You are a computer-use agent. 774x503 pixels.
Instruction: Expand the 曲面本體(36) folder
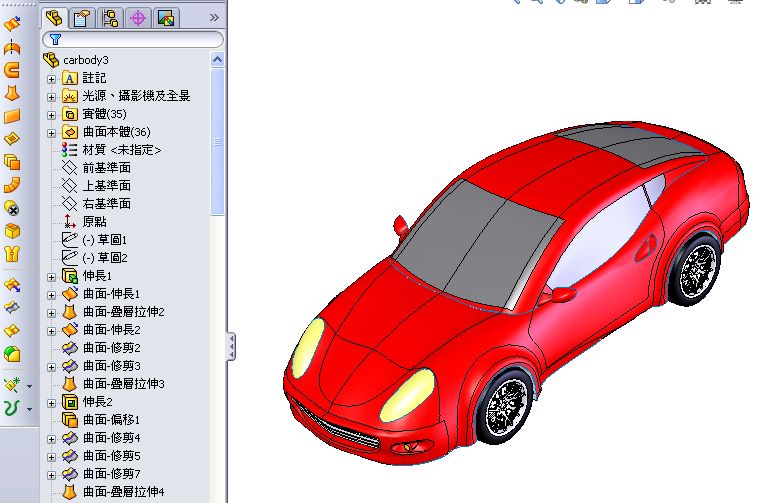(x=51, y=133)
